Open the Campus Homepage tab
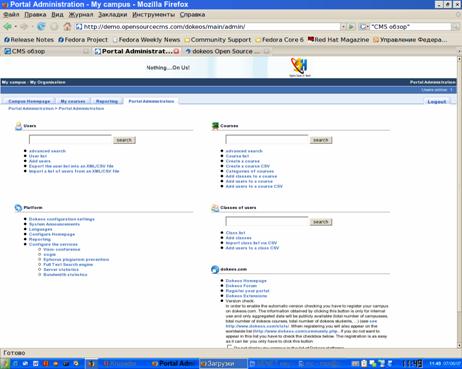The image size is (462, 369). 29,101
